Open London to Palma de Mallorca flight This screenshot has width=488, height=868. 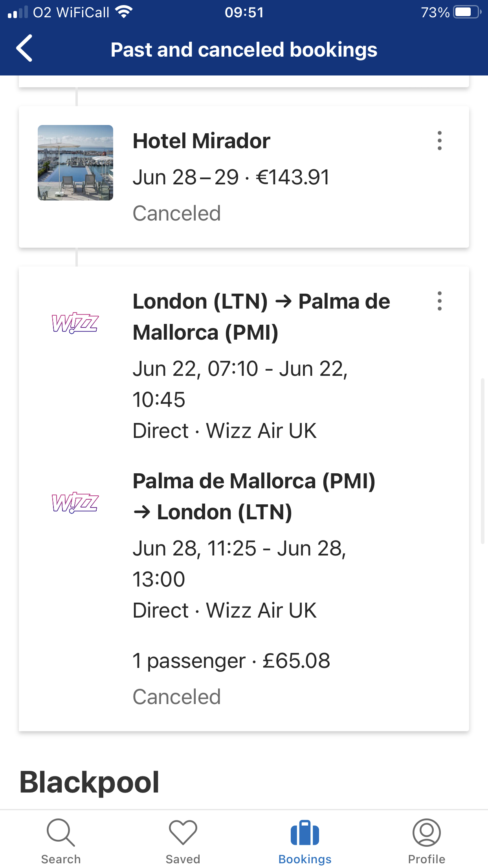(261, 317)
